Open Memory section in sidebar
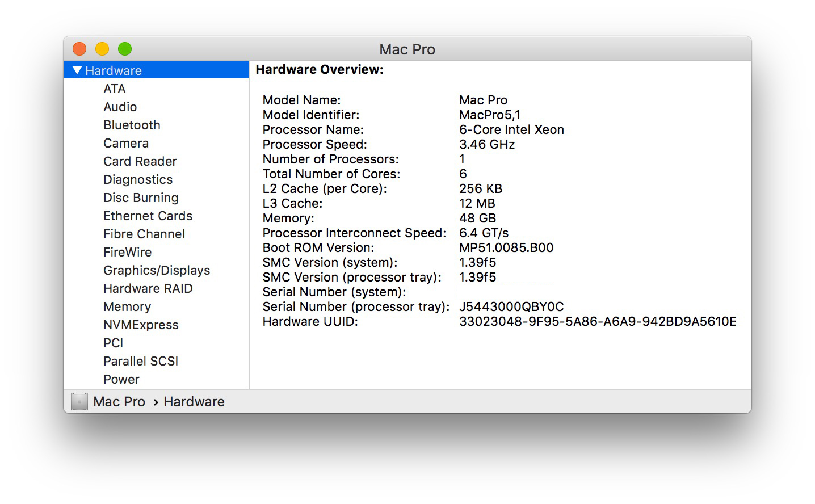 [127, 306]
